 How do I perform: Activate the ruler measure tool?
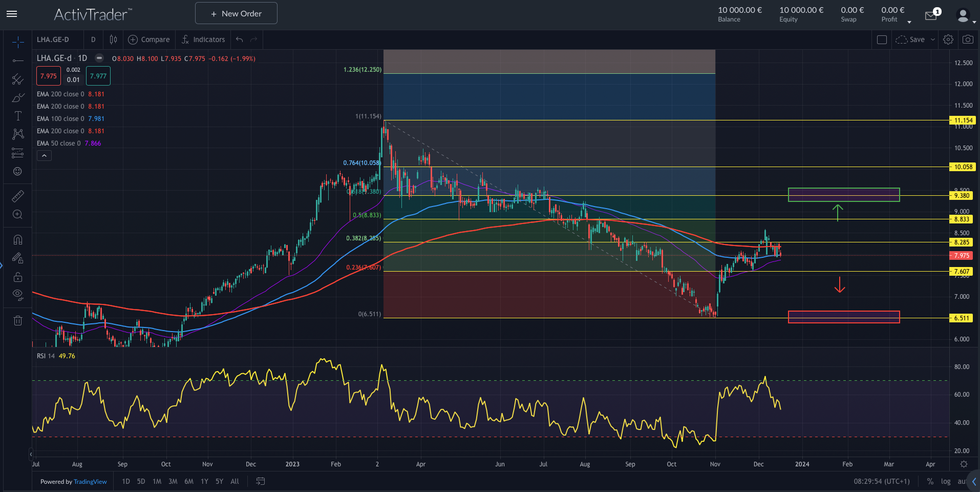click(18, 196)
